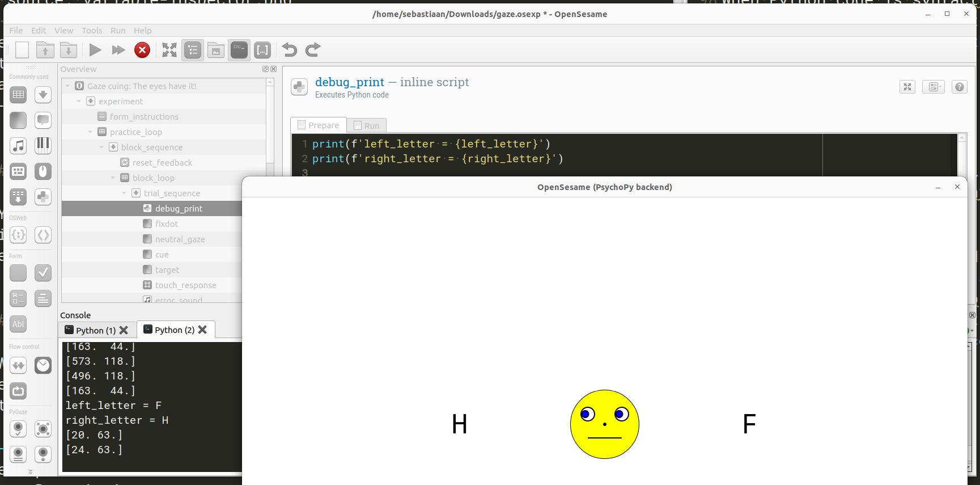Select neutral_gaze in the overview tree
Screen dimensions: 980x485
pos(180,239)
